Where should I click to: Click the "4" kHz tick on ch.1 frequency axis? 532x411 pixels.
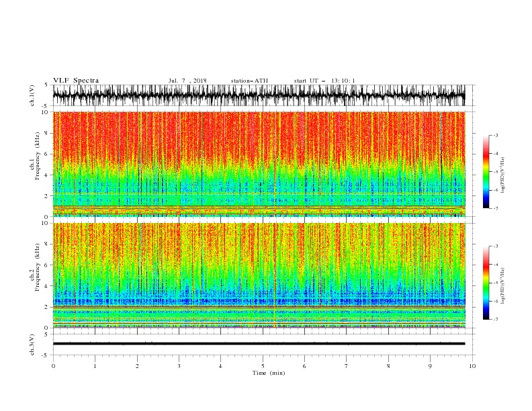click(46, 175)
